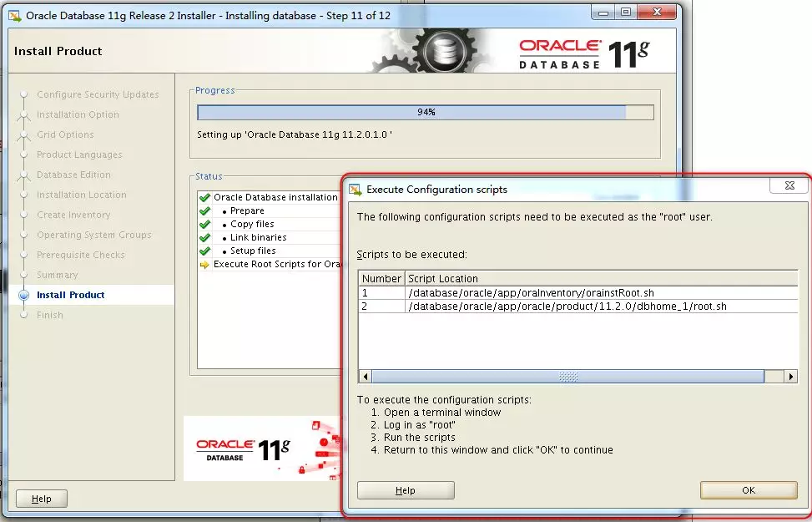Click the green check next to Copy files
The width and height of the screenshot is (812, 522).
tap(204, 225)
